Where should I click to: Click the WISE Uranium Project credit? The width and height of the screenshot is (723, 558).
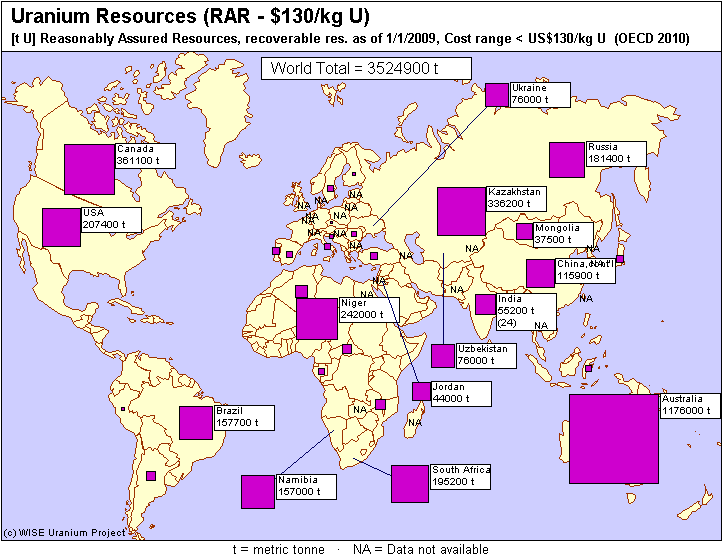pos(65,533)
